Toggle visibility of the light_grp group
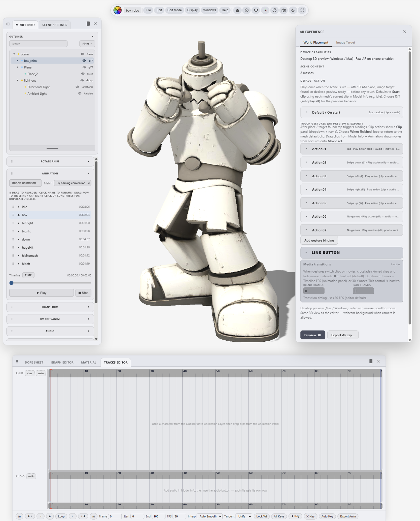The height and width of the screenshot is (521, 420). [82, 80]
